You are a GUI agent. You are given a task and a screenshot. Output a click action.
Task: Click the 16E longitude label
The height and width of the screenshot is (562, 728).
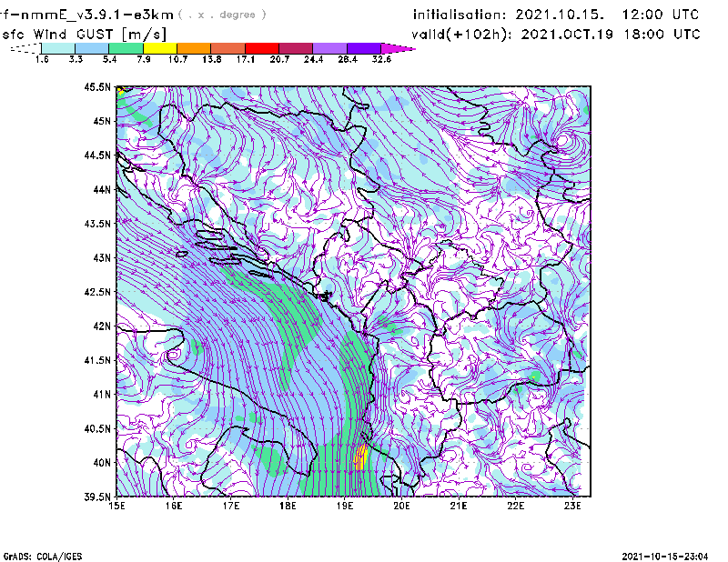click(x=174, y=506)
